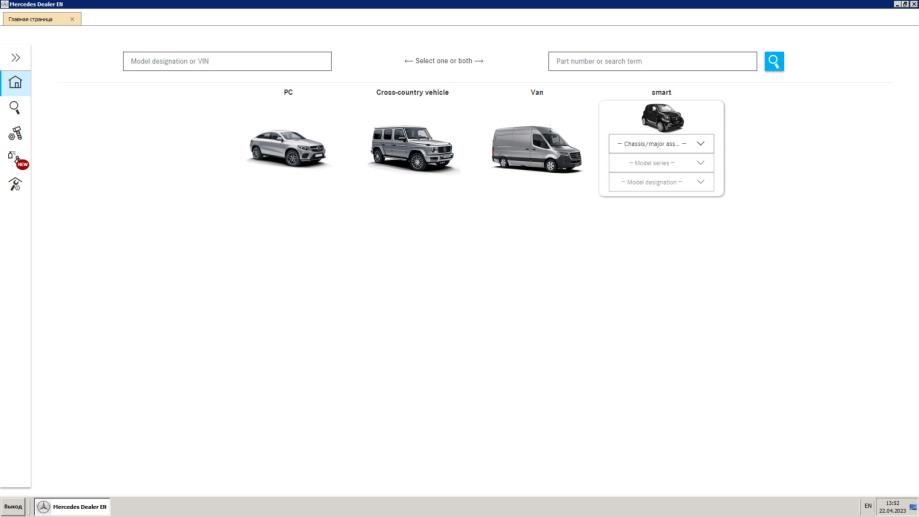The height and width of the screenshot is (517, 919).
Task: Focus the Model designation or VIN field
Action: coord(227,61)
